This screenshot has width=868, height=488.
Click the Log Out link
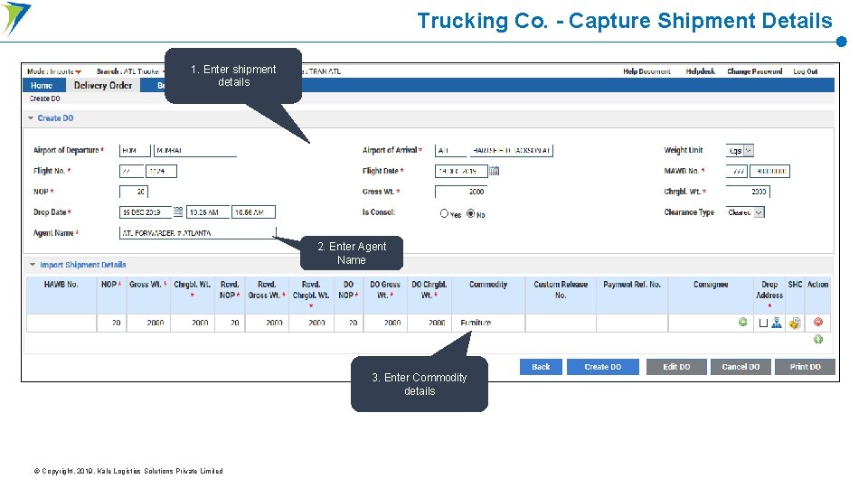tap(806, 71)
